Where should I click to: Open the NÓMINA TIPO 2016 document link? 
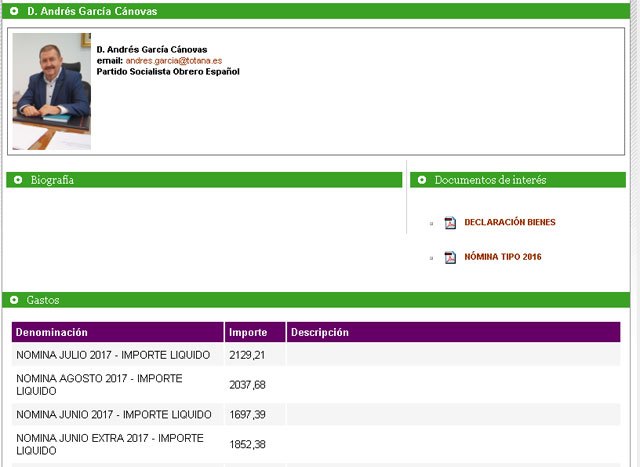click(502, 257)
